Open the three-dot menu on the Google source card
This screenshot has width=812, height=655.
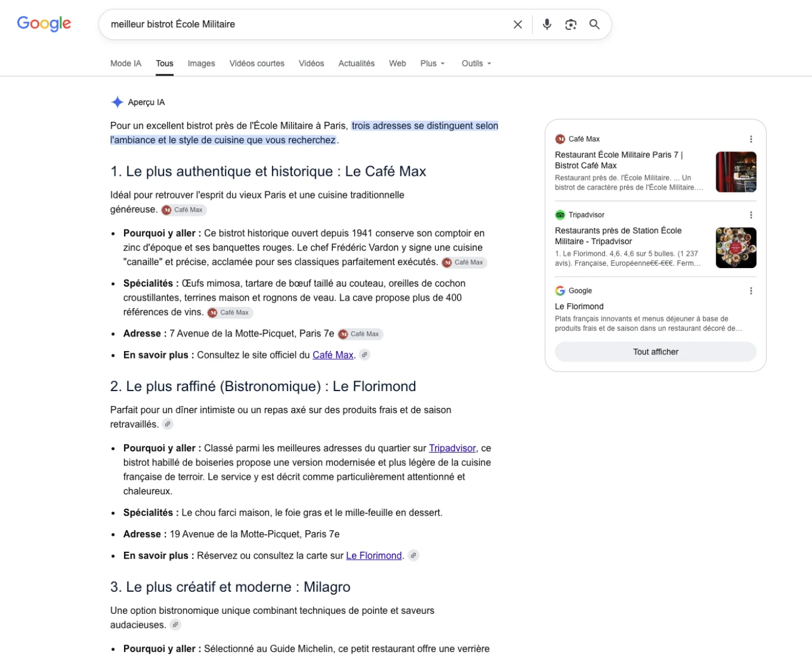(751, 291)
